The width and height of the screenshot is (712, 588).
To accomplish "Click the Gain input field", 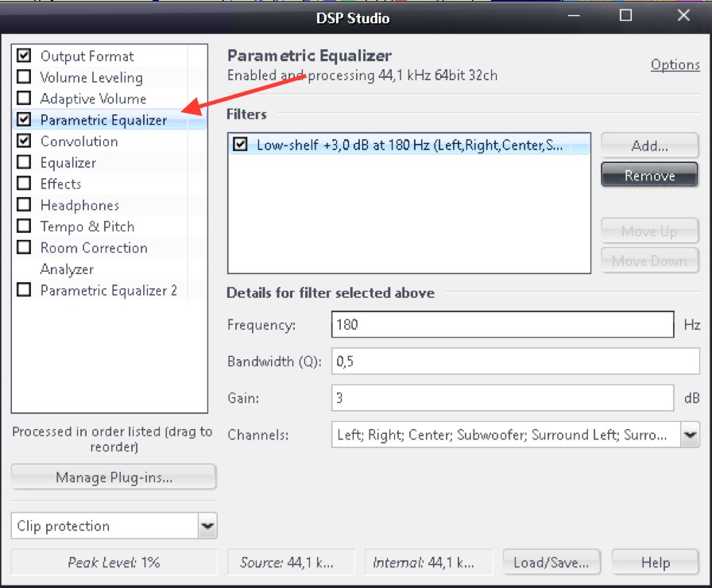I will pyautogui.click(x=503, y=398).
